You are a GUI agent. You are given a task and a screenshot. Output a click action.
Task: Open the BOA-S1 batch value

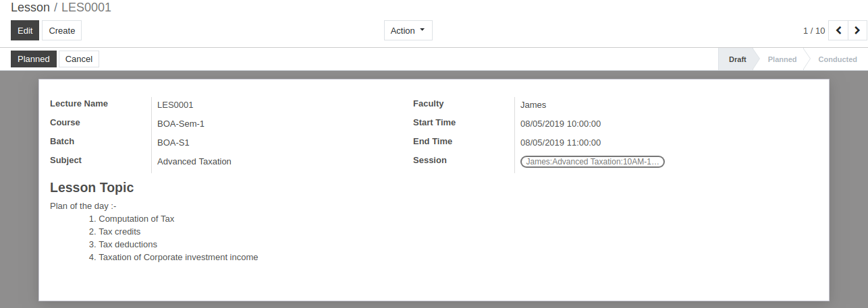click(173, 142)
